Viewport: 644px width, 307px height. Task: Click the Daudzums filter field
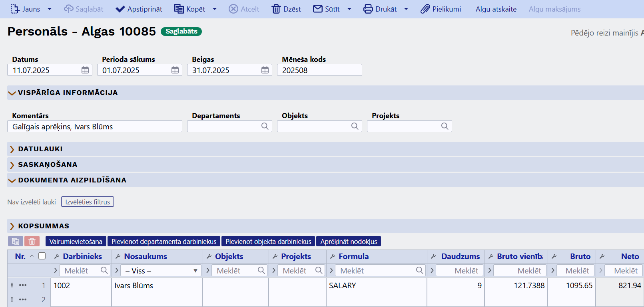pos(459,270)
